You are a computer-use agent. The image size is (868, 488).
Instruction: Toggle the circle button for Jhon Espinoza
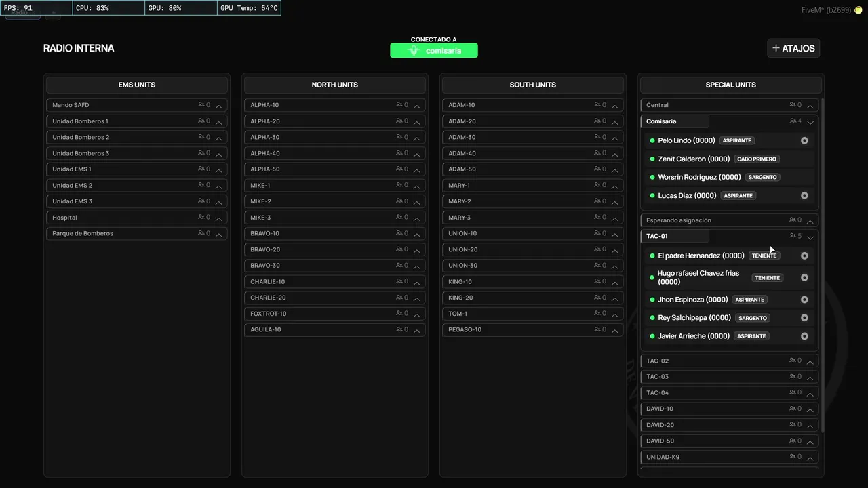[x=804, y=300]
